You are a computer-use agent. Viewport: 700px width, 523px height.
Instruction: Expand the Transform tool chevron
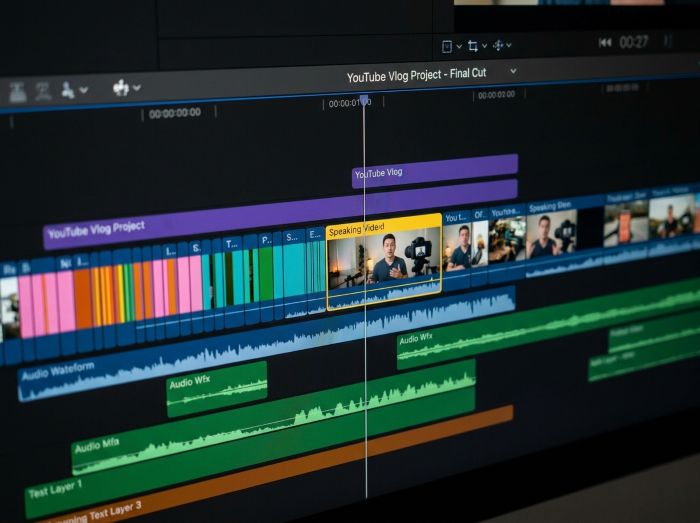[x=509, y=45]
